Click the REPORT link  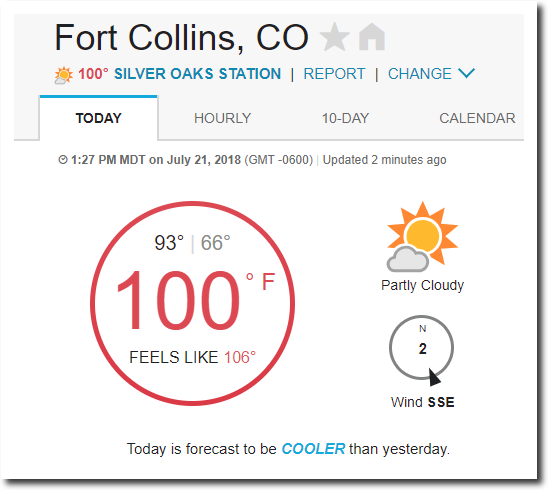coord(334,74)
